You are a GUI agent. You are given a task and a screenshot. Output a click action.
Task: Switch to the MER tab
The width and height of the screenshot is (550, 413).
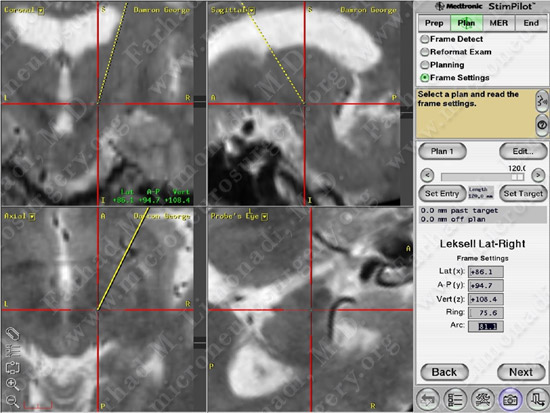498,23
